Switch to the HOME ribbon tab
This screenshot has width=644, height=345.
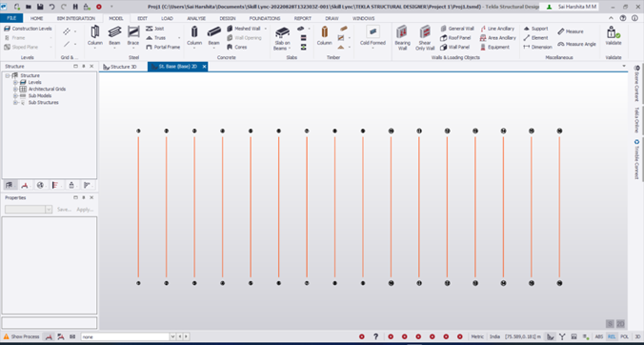(x=36, y=18)
